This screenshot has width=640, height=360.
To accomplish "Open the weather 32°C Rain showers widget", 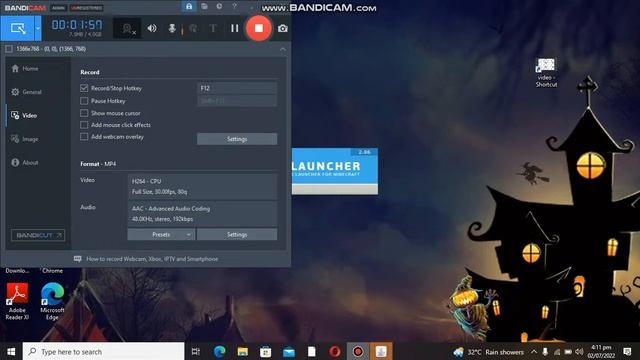I will [489, 352].
